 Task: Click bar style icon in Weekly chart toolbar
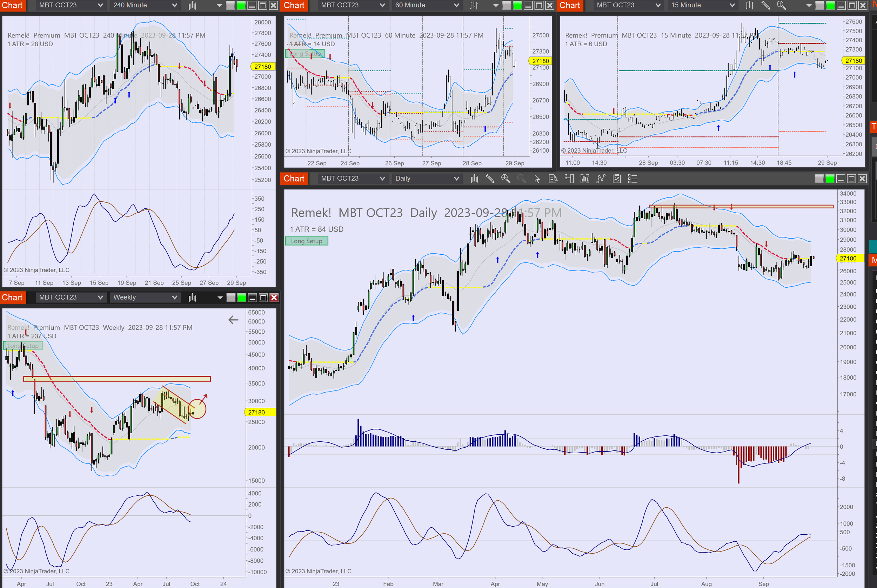point(192,298)
